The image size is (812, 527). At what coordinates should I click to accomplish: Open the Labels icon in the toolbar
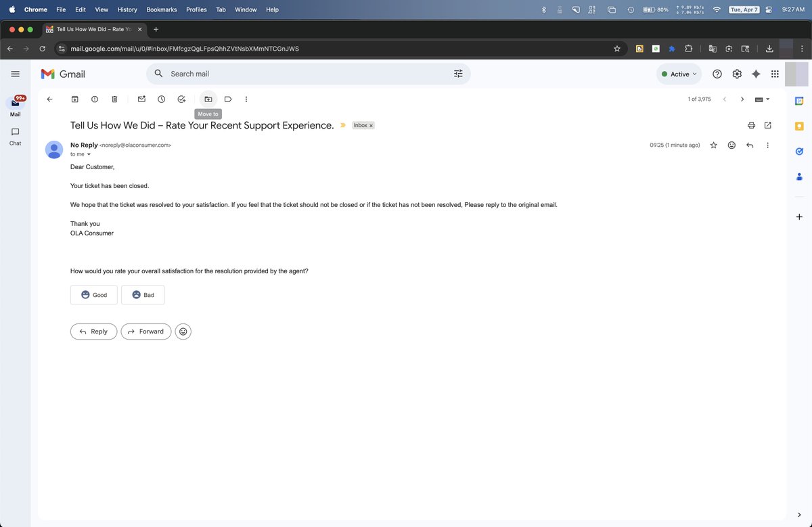(x=228, y=99)
